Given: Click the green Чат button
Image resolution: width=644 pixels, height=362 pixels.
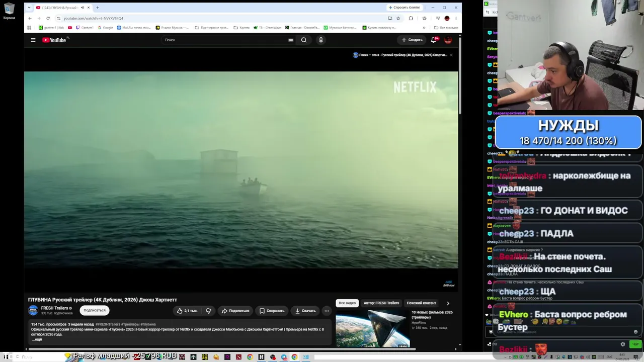Looking at the screenshot, I should [x=635, y=344].
